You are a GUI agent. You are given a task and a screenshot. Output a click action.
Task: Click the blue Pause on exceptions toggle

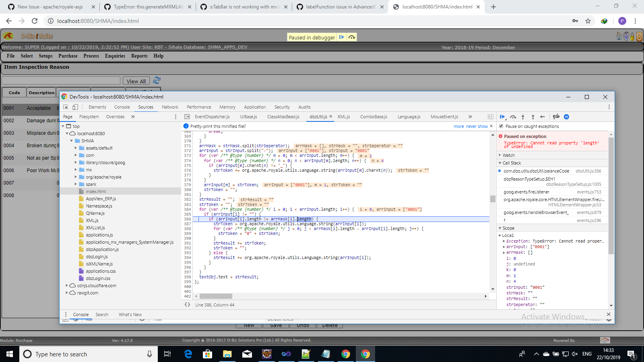[567, 117]
